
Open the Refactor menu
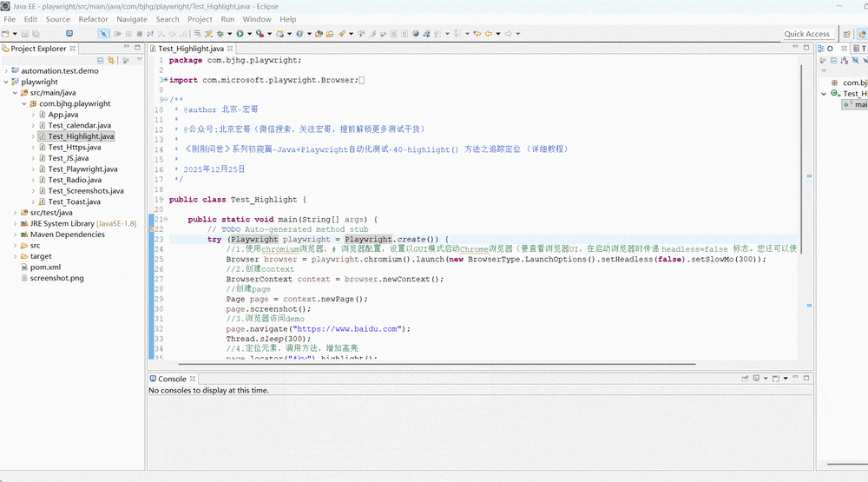pyautogui.click(x=93, y=19)
